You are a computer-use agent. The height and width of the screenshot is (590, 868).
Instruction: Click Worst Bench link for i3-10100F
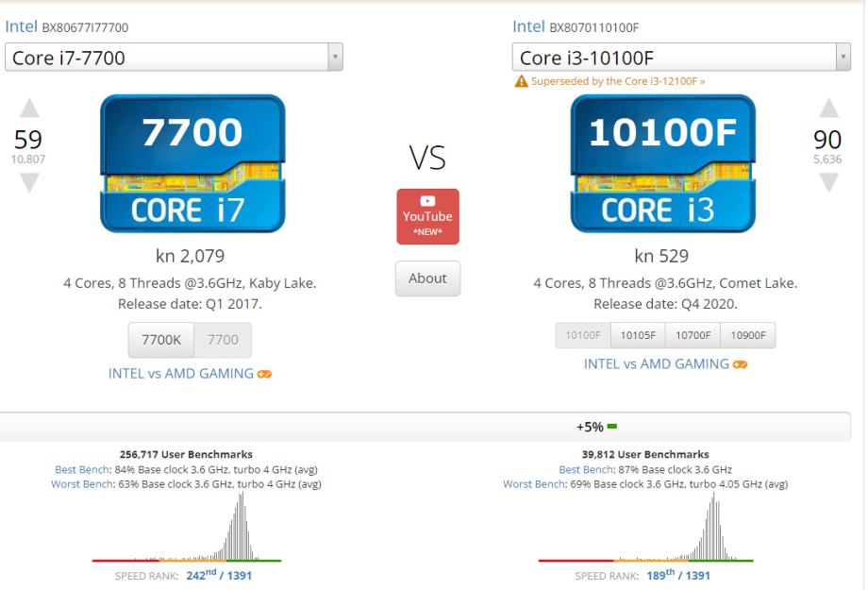[535, 484]
